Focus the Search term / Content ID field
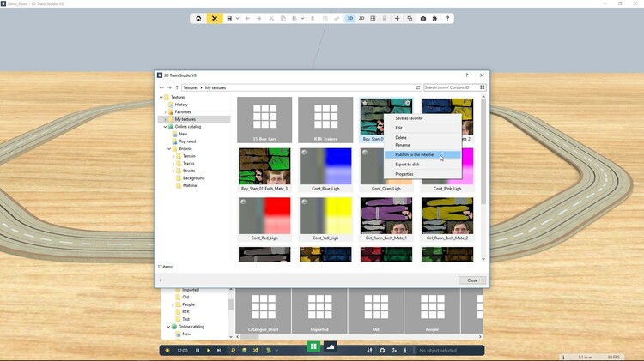644x361 pixels. pos(451,87)
